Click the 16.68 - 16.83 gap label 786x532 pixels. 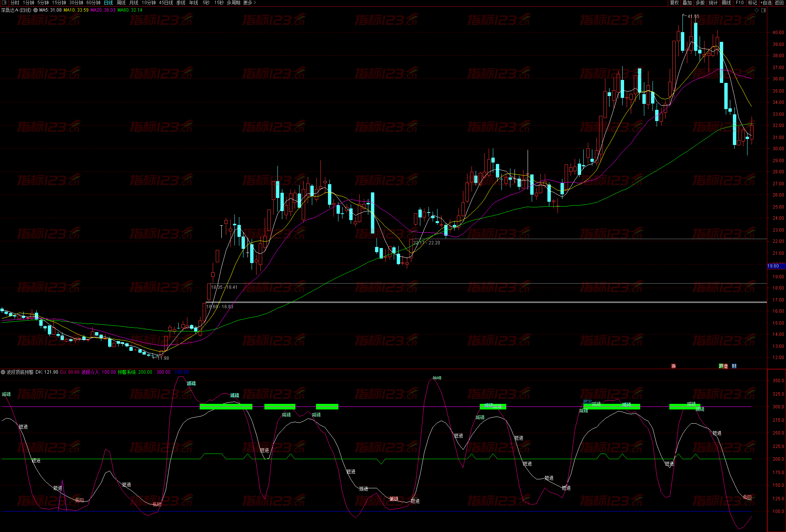coord(220,307)
